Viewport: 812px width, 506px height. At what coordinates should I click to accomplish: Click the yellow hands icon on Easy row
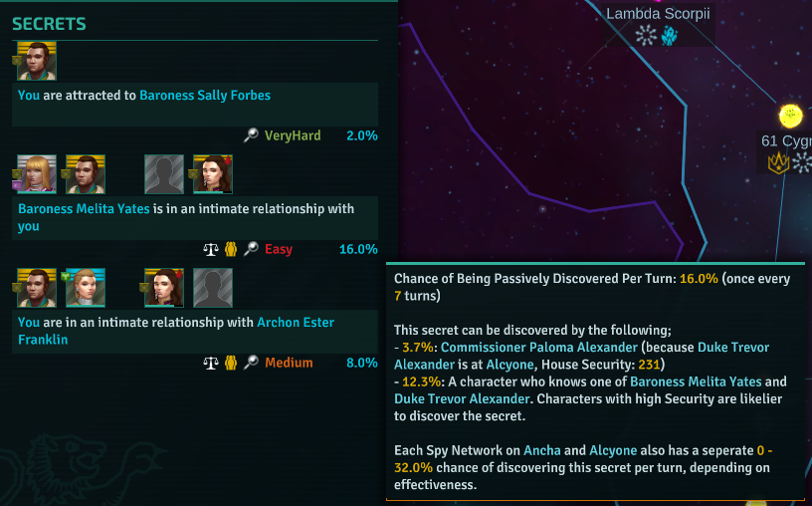coord(231,249)
